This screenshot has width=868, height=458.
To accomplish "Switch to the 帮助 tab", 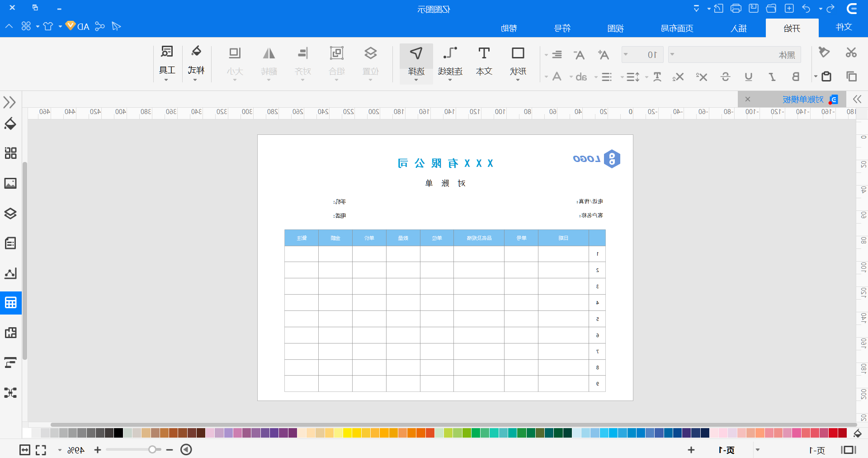I will coord(509,28).
